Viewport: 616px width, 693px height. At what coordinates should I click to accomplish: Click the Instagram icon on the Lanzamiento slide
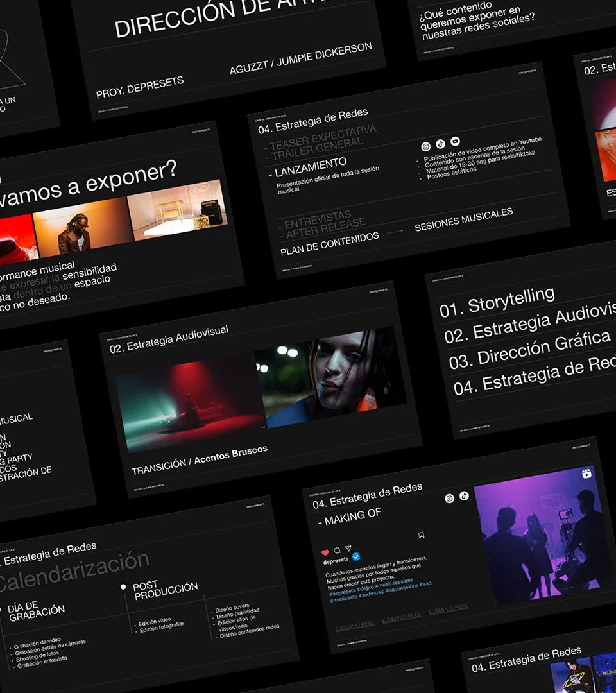425,146
